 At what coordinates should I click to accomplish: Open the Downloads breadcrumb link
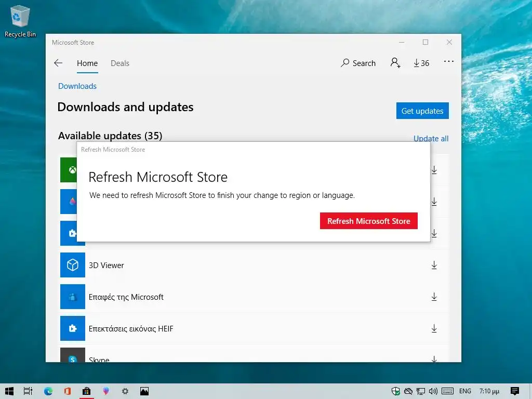[77, 86]
